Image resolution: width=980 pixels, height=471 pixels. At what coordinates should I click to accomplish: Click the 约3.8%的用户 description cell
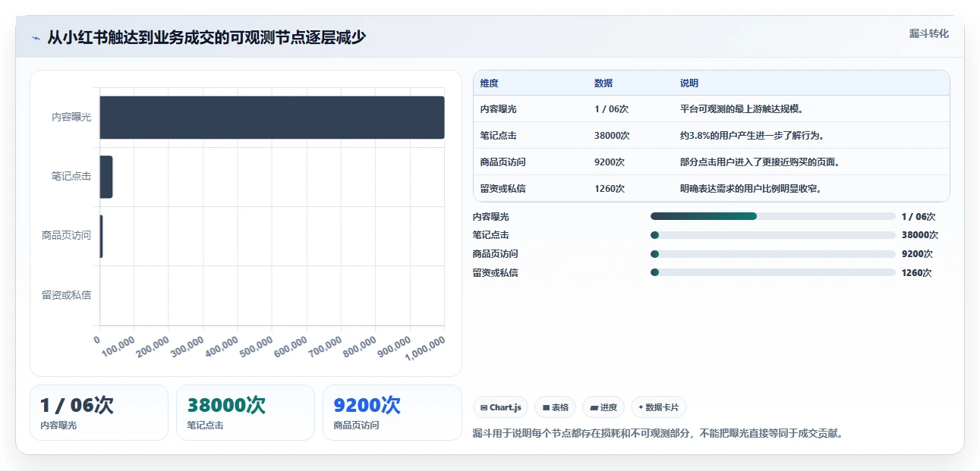click(752, 136)
